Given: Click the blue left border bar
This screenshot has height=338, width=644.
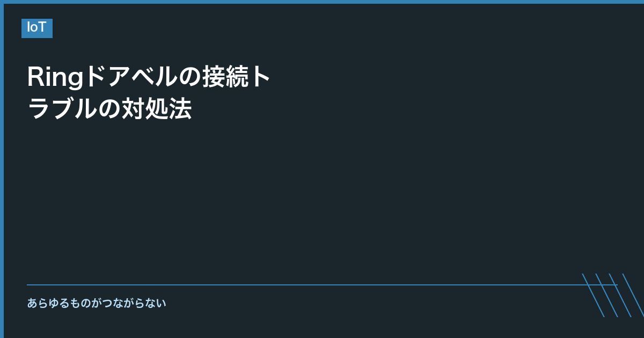Looking at the screenshot, I should coord(2,169).
